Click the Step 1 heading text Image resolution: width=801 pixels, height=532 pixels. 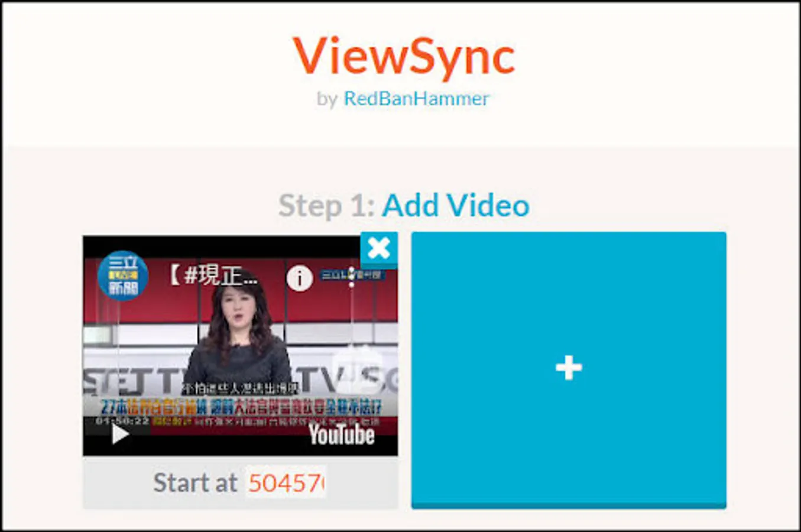(327, 207)
